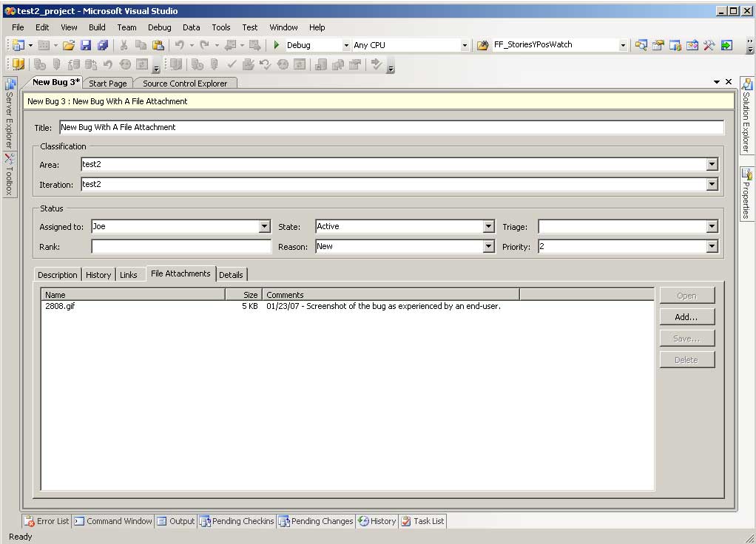Click the New Project toolbar icon
This screenshot has height=544, width=756.
tap(18, 45)
